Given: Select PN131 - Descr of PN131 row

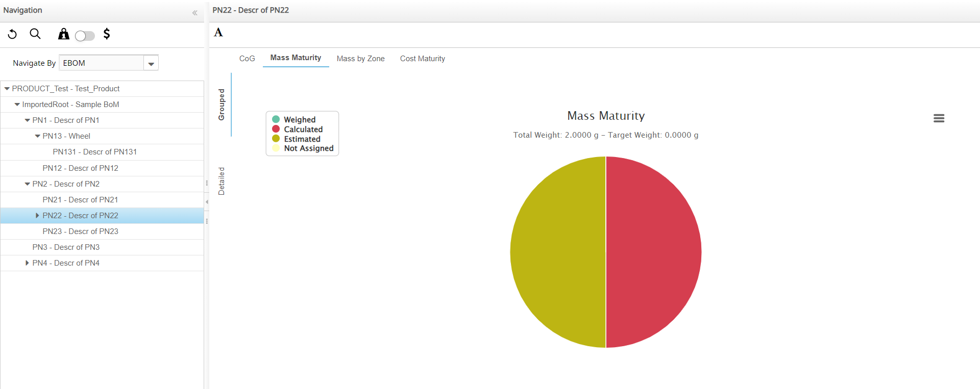Looking at the screenshot, I should [x=102, y=152].
